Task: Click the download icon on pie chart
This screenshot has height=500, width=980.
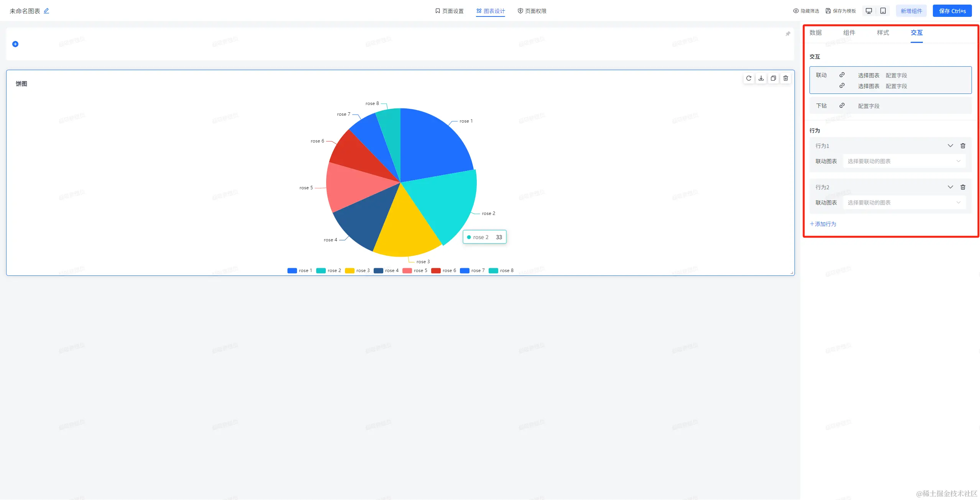Action: coord(761,78)
